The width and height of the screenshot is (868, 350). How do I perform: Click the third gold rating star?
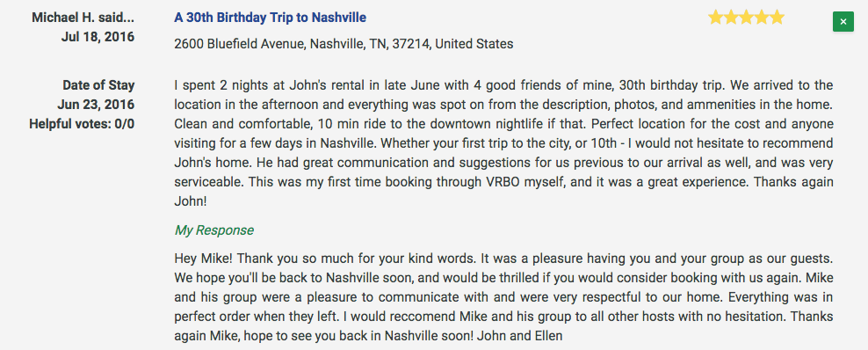coord(746,18)
